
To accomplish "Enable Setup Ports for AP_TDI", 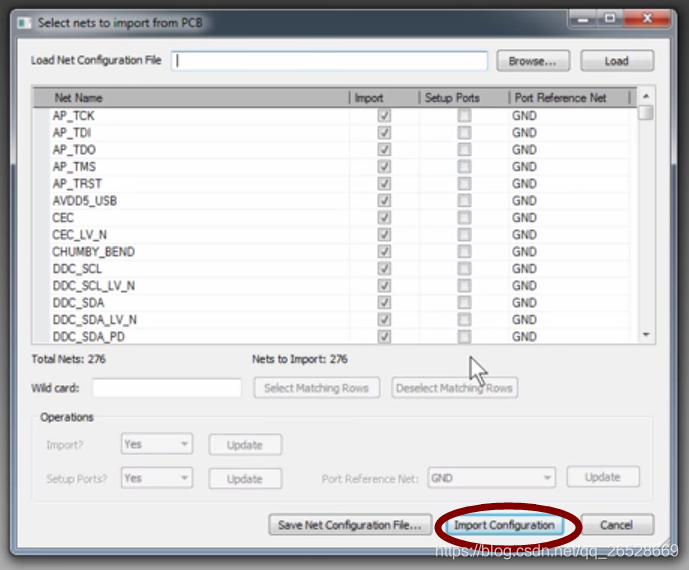I will [x=464, y=133].
